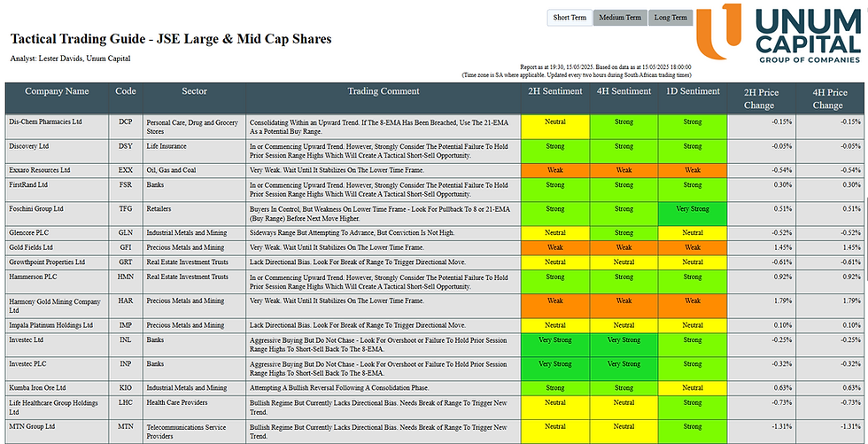The width and height of the screenshot is (868, 444).
Task: Select Life Healthcare Group Holdings Ltd
Action: point(54,408)
